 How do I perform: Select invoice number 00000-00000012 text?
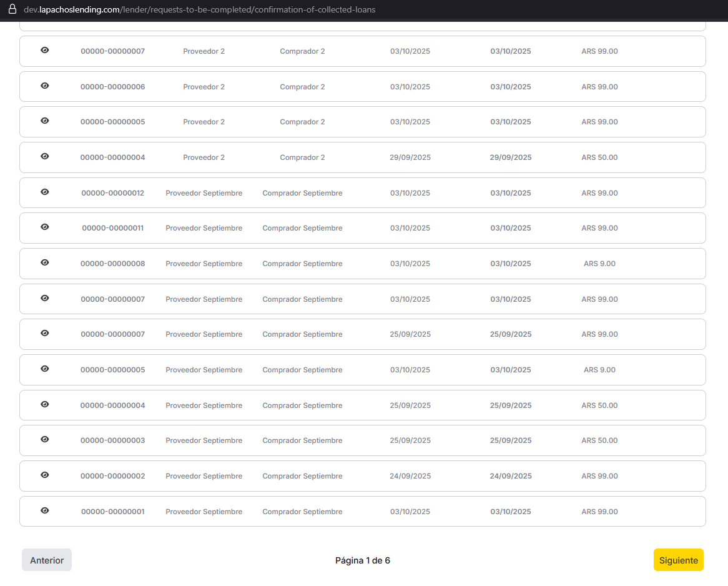112,193
